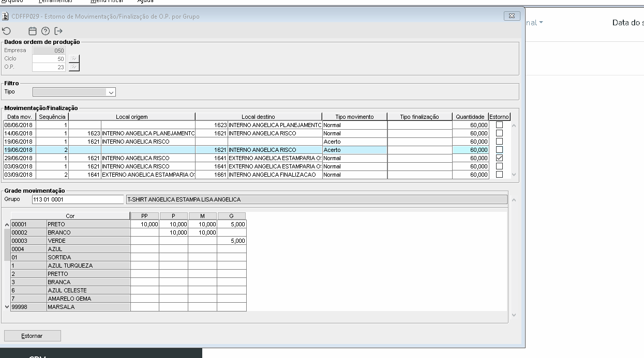Open the lookup button beside Ciclo field
The width and height of the screenshot is (644, 358).
pos(74,58)
